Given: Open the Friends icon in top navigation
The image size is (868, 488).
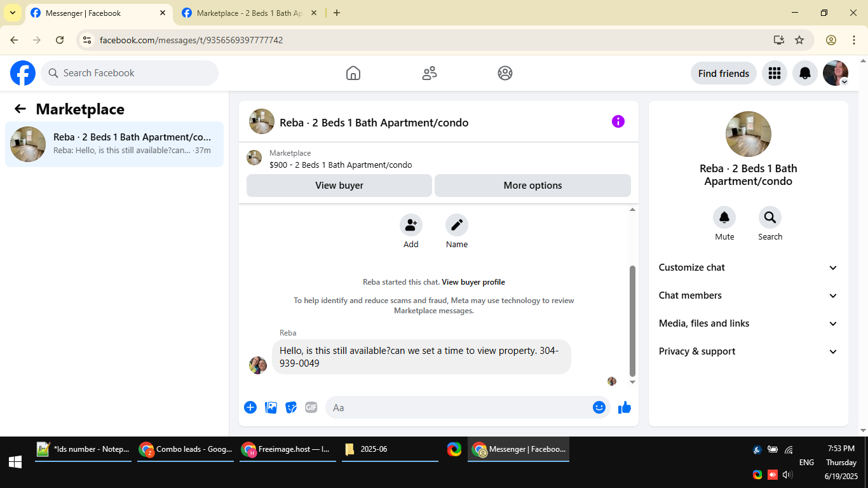Looking at the screenshot, I should (x=430, y=73).
